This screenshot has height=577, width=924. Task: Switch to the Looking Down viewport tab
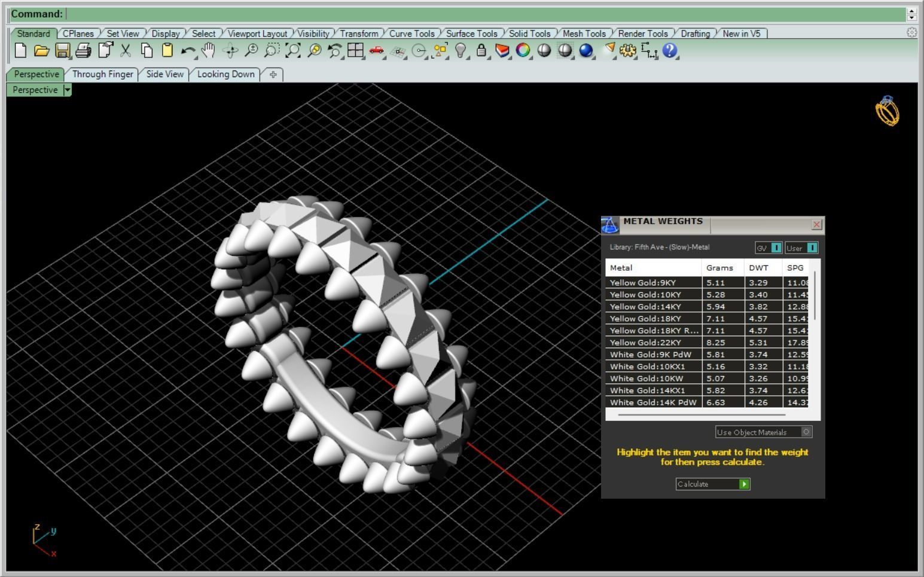click(x=225, y=74)
